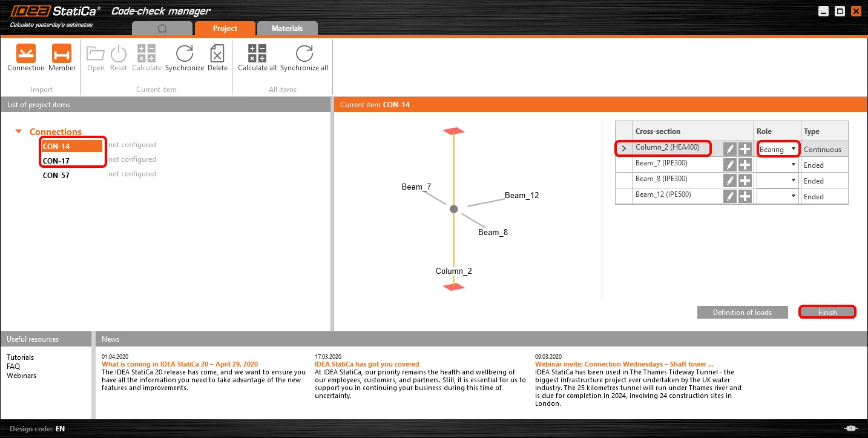Open Definition of loads
This screenshot has height=438, width=868.
tap(742, 313)
